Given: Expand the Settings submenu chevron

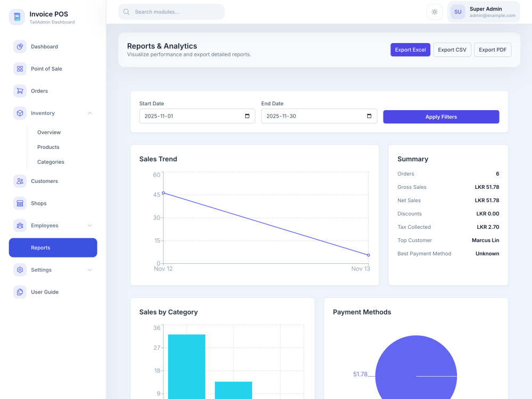Looking at the screenshot, I should click(89, 270).
